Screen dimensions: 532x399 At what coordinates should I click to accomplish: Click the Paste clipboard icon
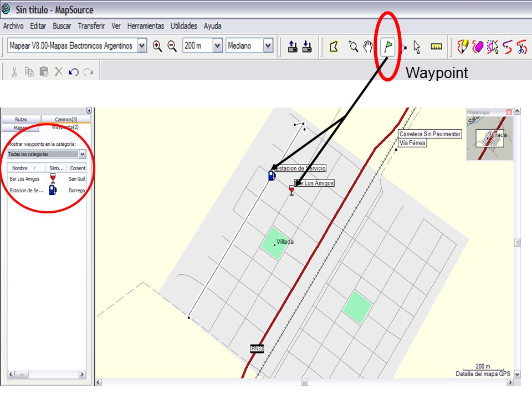44,71
